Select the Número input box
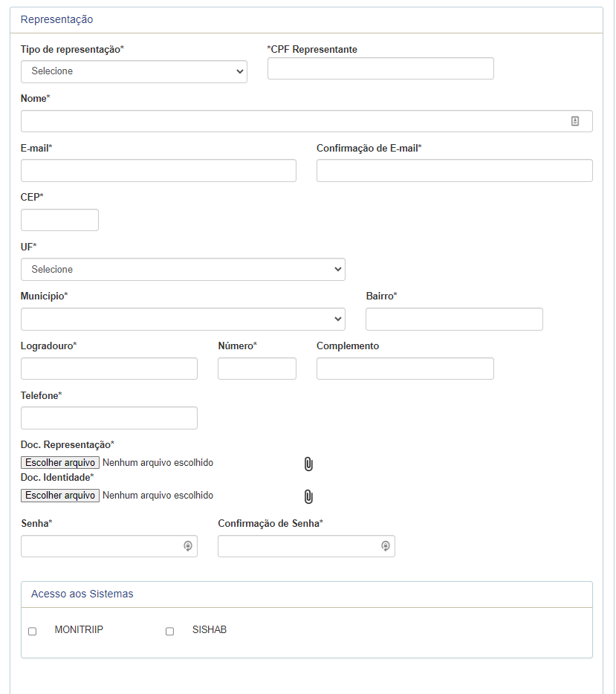The width and height of the screenshot is (616, 694). tap(257, 369)
